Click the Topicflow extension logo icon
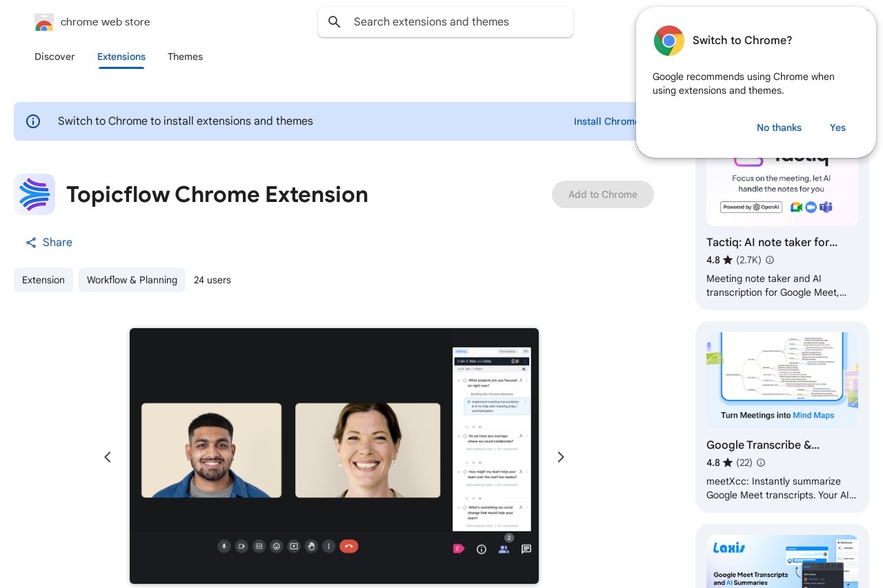Viewport: 883px width, 588px height. click(34, 194)
